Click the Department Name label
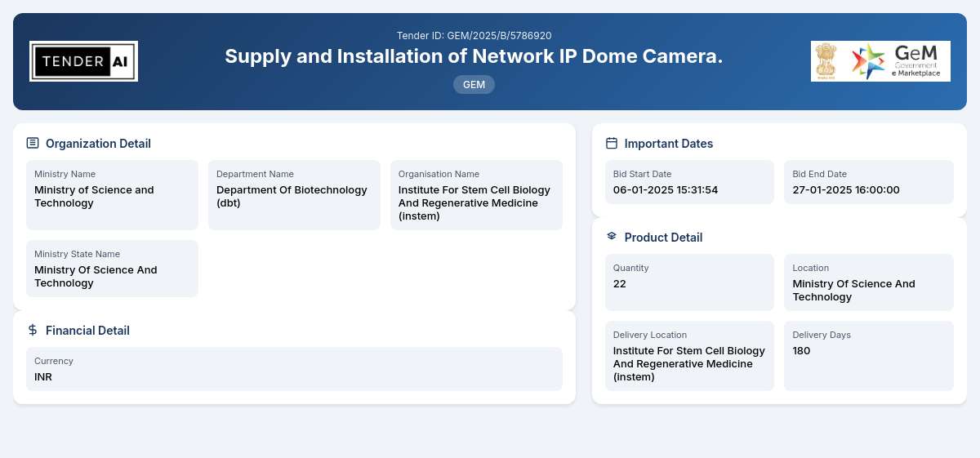The width and height of the screenshot is (980, 458). click(255, 174)
